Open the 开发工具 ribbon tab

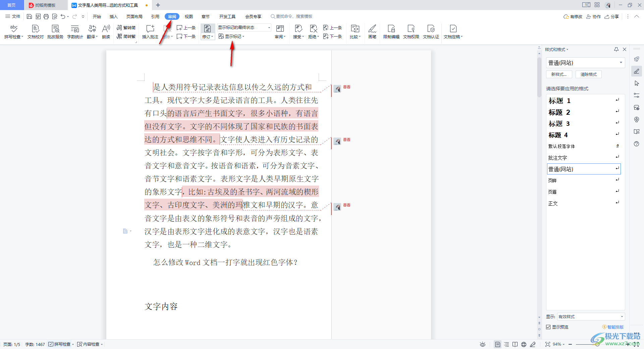coord(227,16)
